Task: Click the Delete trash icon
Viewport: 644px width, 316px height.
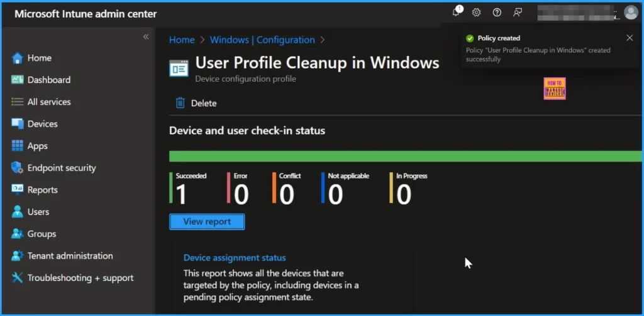Action: (x=180, y=103)
